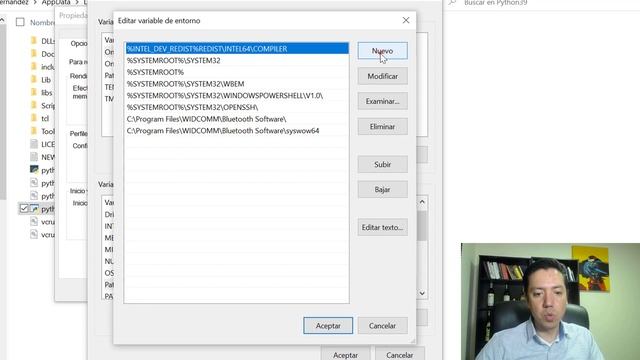Select the python application icon in Explorer
640x360 pixels.
point(34,170)
